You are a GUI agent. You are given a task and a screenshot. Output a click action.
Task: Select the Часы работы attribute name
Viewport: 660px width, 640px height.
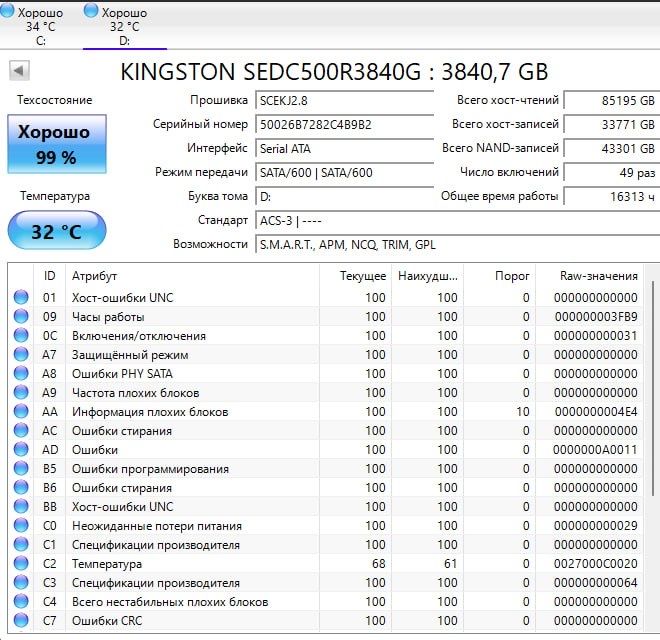coord(108,317)
